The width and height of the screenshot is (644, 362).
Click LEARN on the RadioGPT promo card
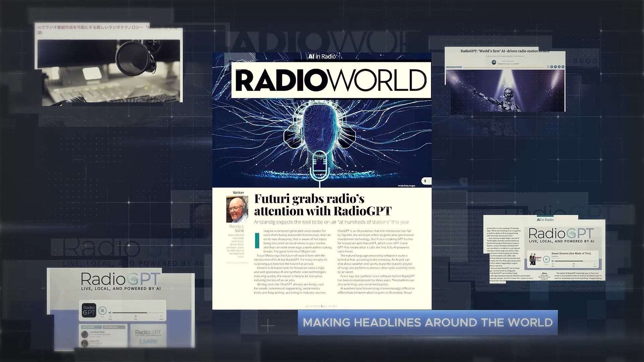point(148,341)
